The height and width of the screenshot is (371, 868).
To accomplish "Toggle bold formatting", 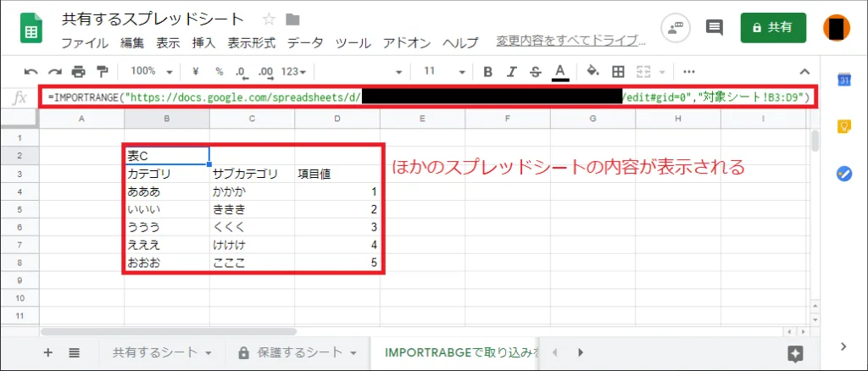I will pos(487,71).
